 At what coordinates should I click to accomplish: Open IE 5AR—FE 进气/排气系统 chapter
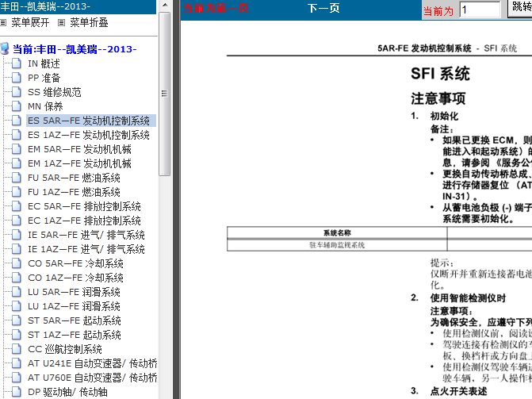click(86, 235)
